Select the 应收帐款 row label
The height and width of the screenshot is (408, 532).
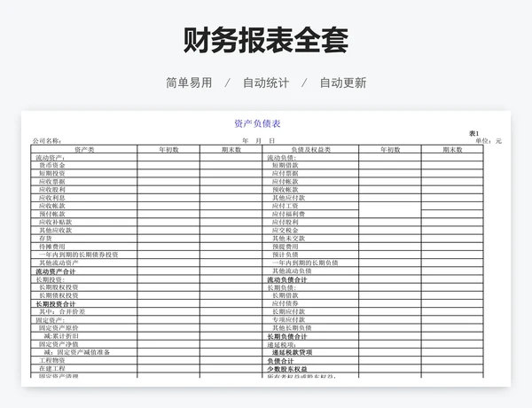[52, 206]
